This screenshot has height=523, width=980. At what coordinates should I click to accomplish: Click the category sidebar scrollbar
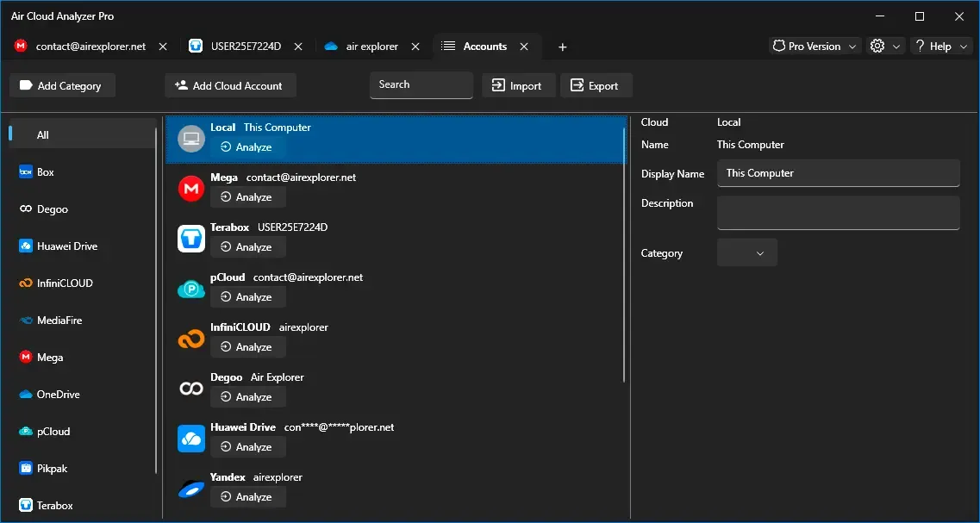pos(156,302)
